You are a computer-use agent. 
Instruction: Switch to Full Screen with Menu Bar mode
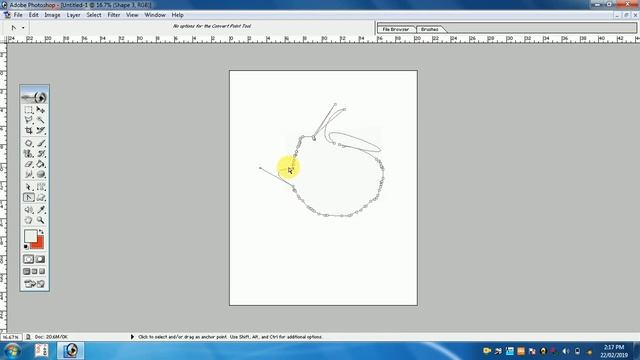35,271
